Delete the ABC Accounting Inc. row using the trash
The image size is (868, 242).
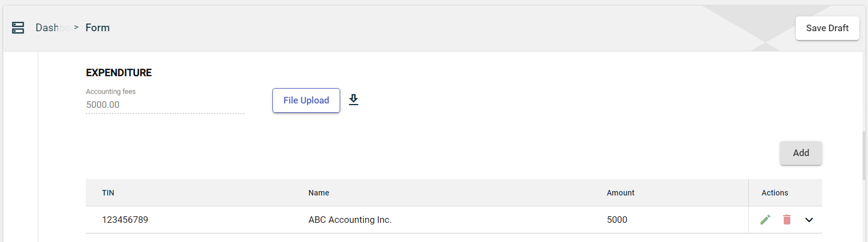point(787,220)
